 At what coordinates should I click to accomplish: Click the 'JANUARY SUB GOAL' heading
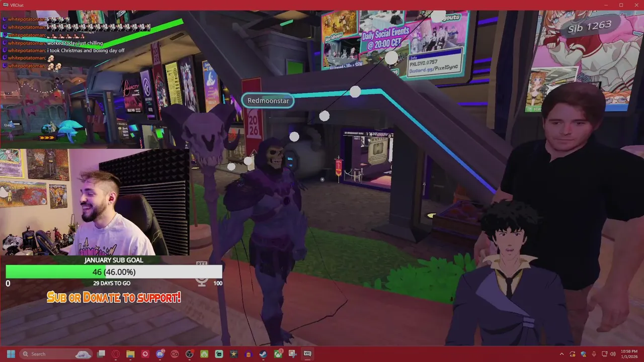pos(114,260)
